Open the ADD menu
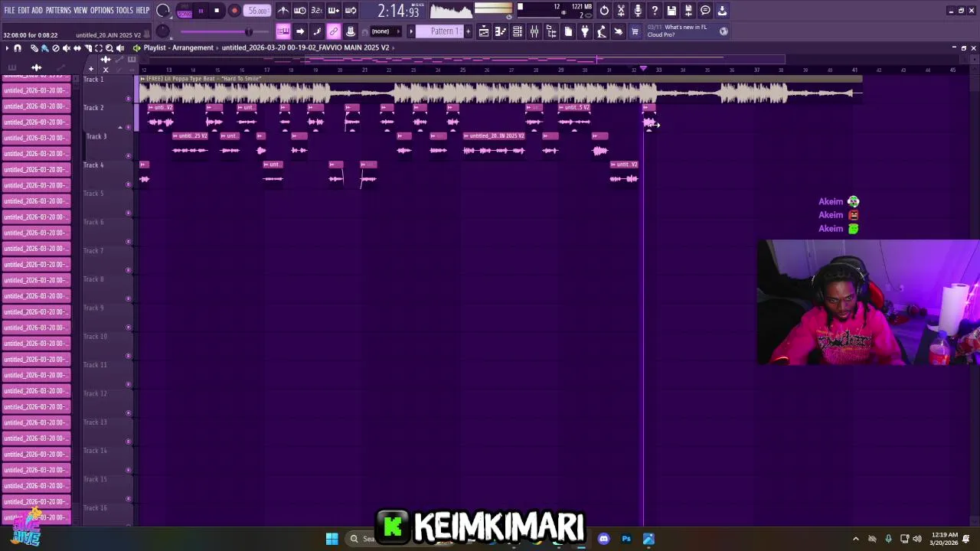Viewport: 980px width, 551px height. click(38, 11)
